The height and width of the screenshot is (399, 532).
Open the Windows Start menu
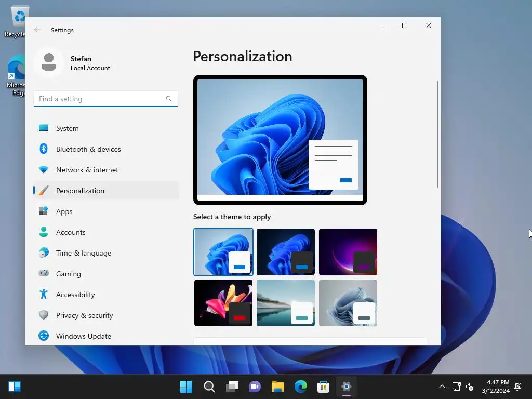[186, 387]
